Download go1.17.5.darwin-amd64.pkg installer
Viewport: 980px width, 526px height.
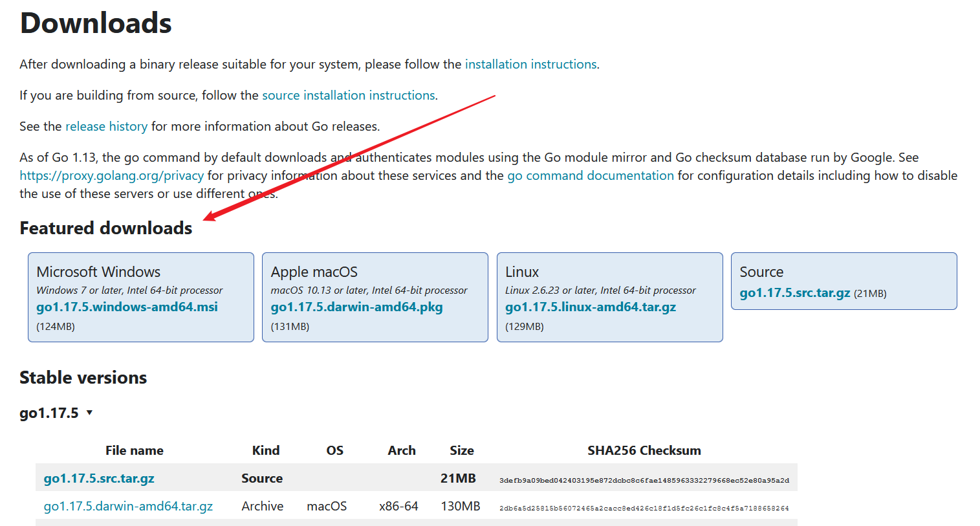coord(356,307)
